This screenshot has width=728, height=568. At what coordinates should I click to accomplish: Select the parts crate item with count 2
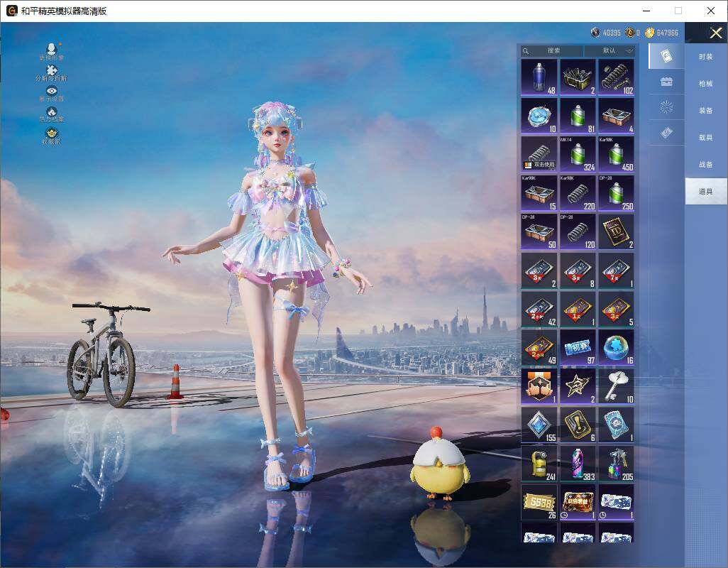click(x=578, y=77)
